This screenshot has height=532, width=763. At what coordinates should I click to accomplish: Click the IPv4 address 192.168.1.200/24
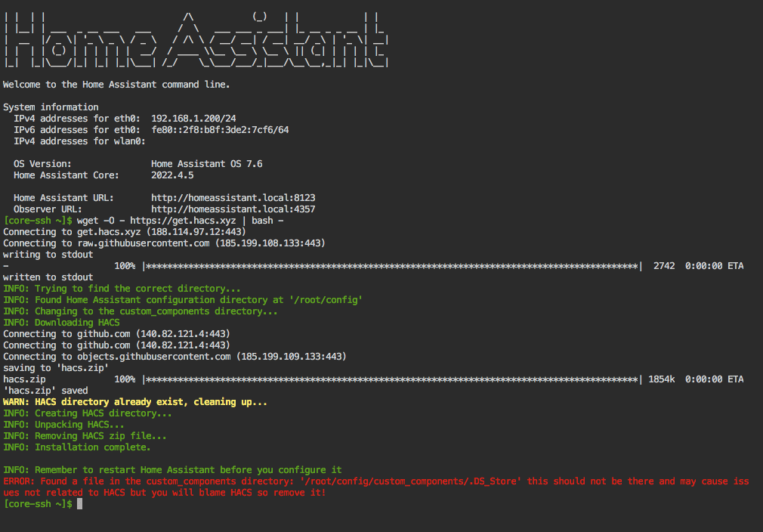coord(193,119)
